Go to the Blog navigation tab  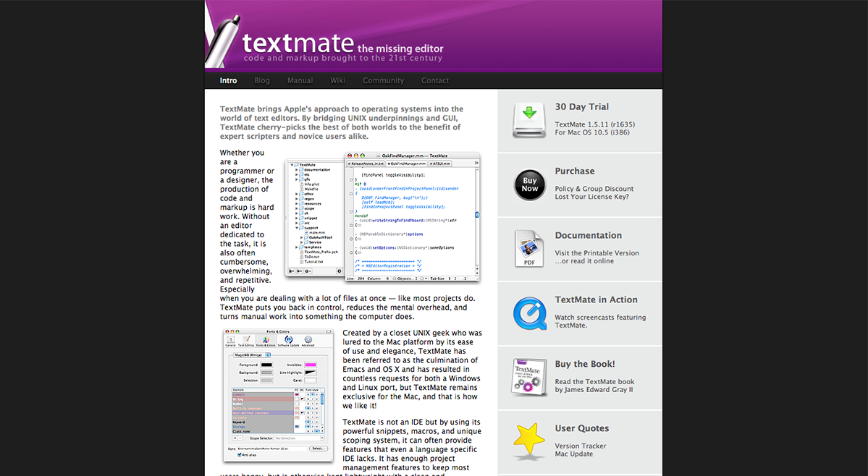tap(262, 81)
